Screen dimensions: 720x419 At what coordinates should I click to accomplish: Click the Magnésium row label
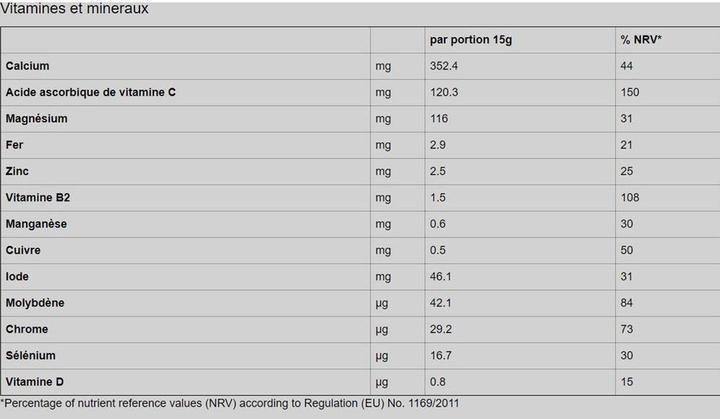point(36,119)
